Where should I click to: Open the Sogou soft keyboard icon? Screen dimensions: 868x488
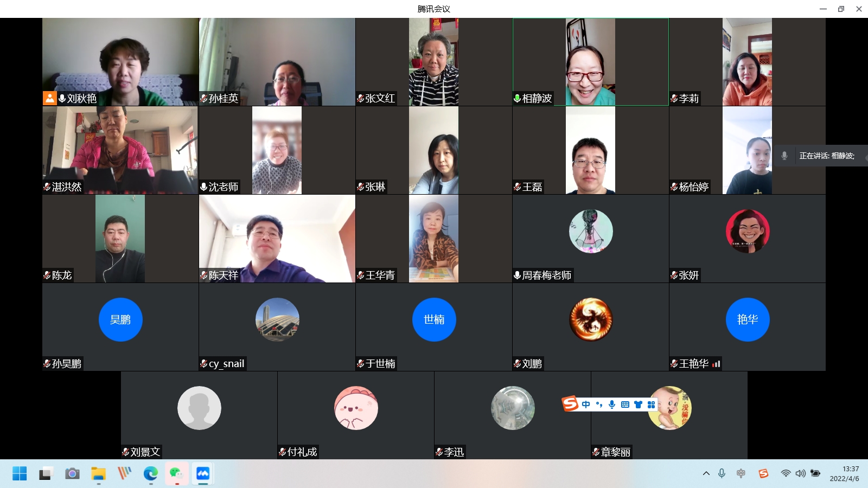pyautogui.click(x=625, y=404)
